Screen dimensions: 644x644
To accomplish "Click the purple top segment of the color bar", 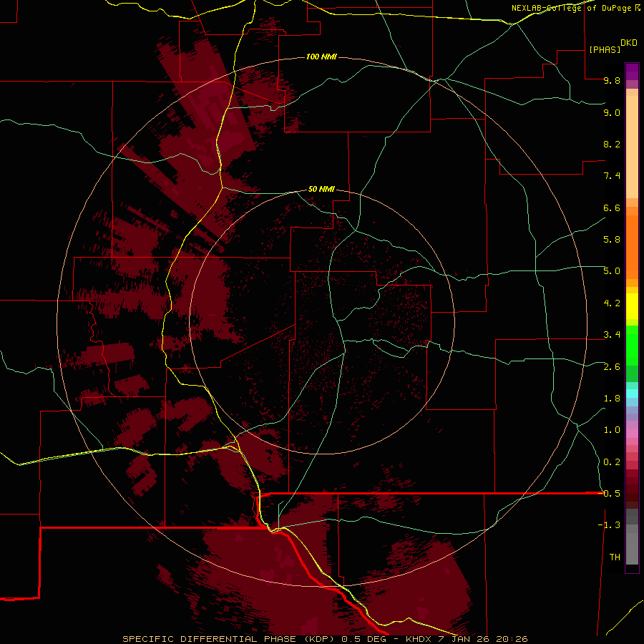I will coord(632,72).
